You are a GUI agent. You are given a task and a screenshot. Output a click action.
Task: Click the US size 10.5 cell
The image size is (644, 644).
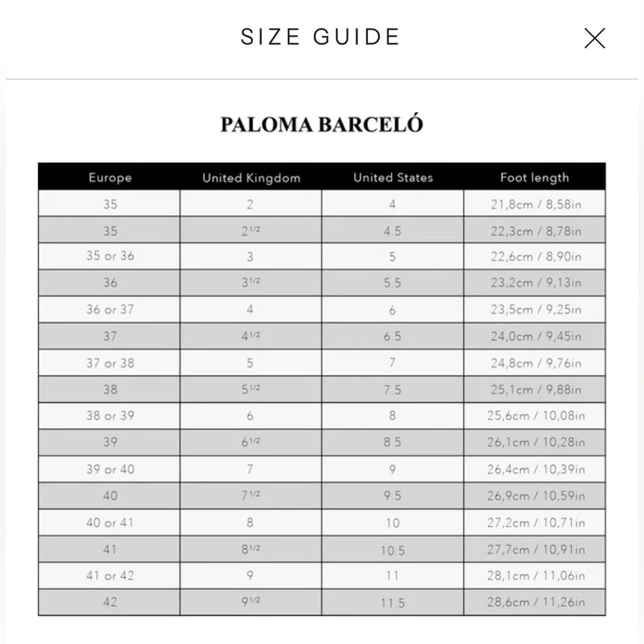[x=393, y=549]
